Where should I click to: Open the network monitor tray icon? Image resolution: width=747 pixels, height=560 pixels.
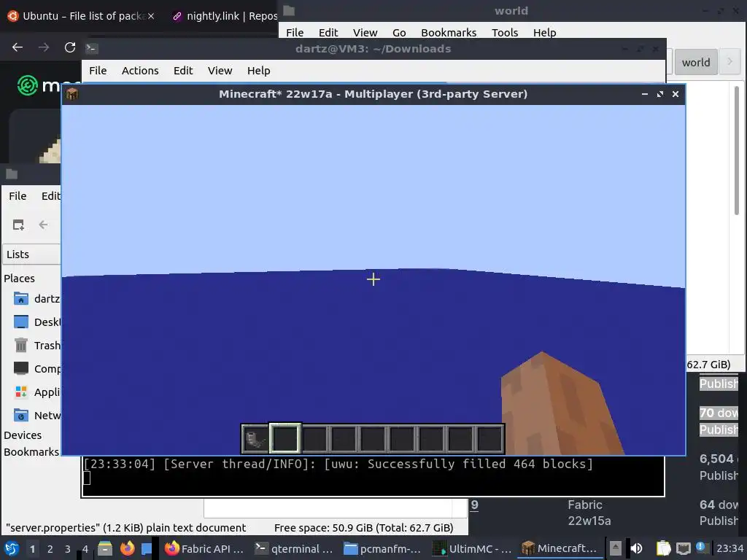(x=683, y=548)
